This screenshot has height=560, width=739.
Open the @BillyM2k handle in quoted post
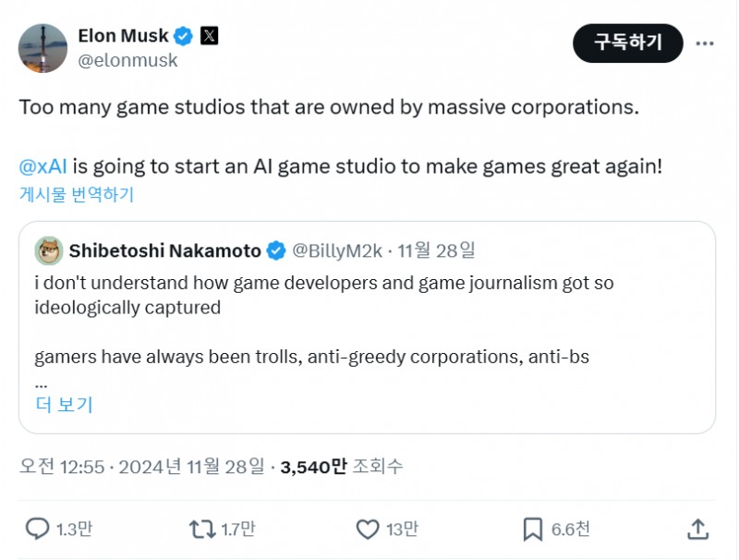tap(336, 250)
